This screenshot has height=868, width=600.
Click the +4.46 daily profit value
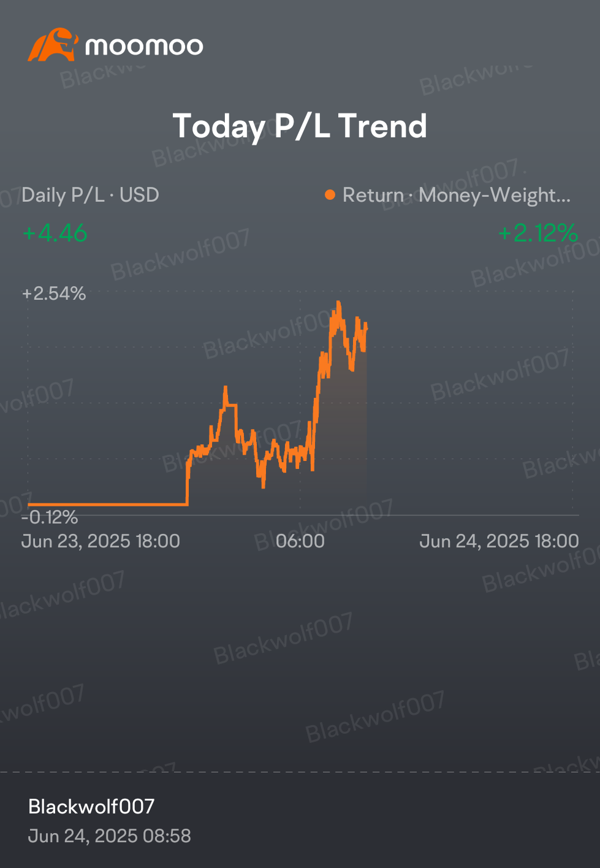[55, 233]
